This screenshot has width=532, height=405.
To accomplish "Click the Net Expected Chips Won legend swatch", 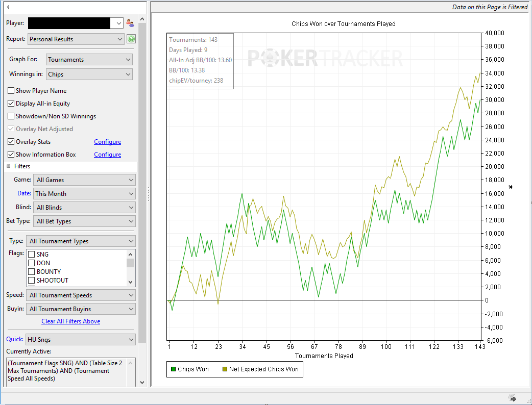I will 225,369.
